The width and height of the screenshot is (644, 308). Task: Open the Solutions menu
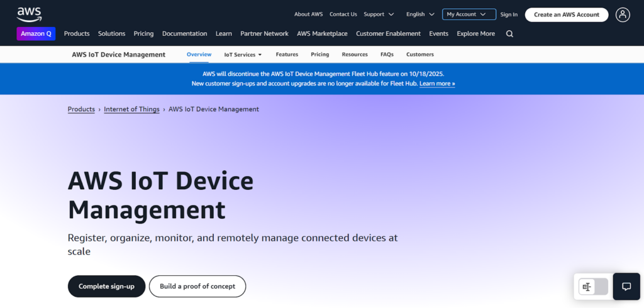112,34
